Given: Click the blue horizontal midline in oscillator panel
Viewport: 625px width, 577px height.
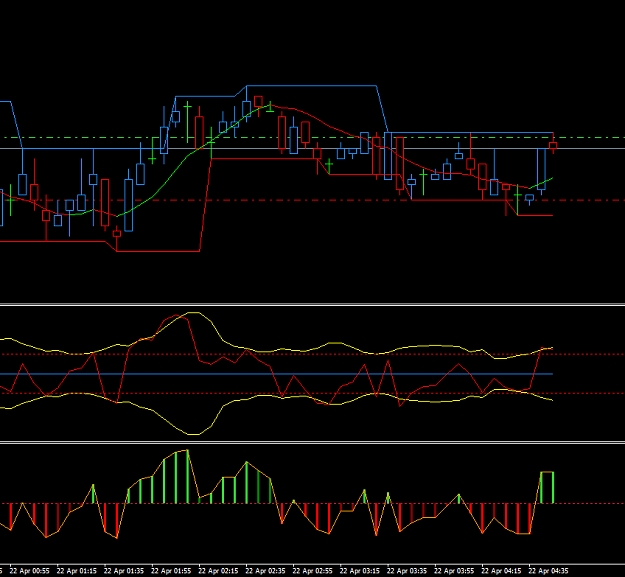Looking at the screenshot, I should point(276,374).
